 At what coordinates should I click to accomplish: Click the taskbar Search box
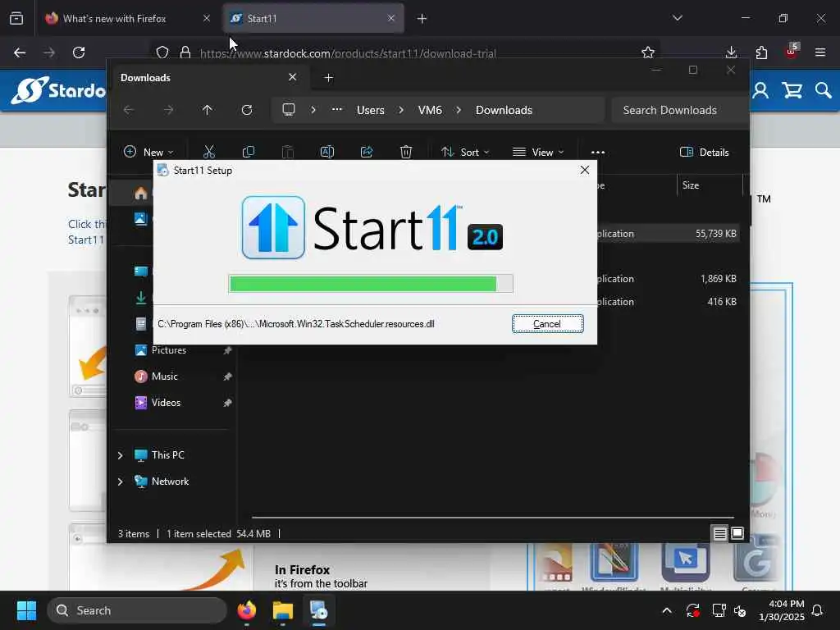point(137,610)
